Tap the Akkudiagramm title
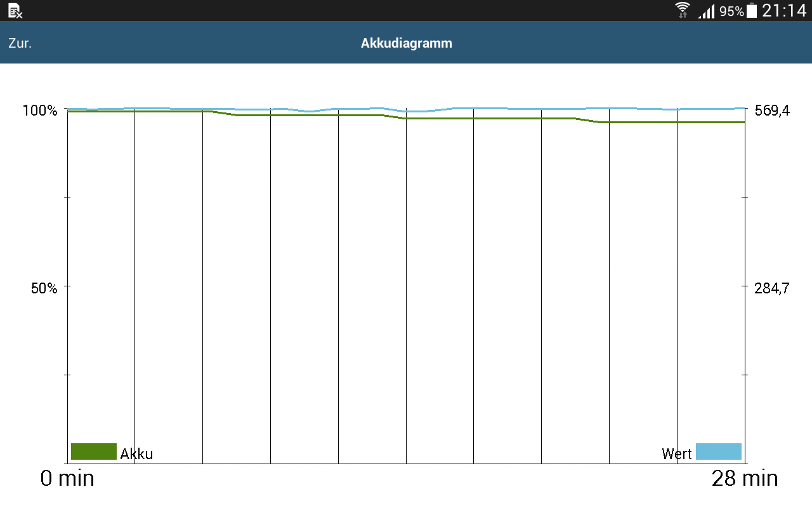Image resolution: width=812 pixels, height=508 pixels. click(x=406, y=43)
